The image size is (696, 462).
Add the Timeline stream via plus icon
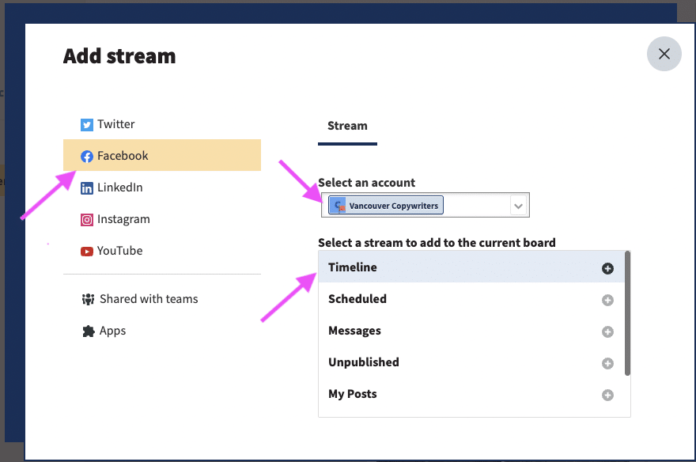tap(607, 268)
